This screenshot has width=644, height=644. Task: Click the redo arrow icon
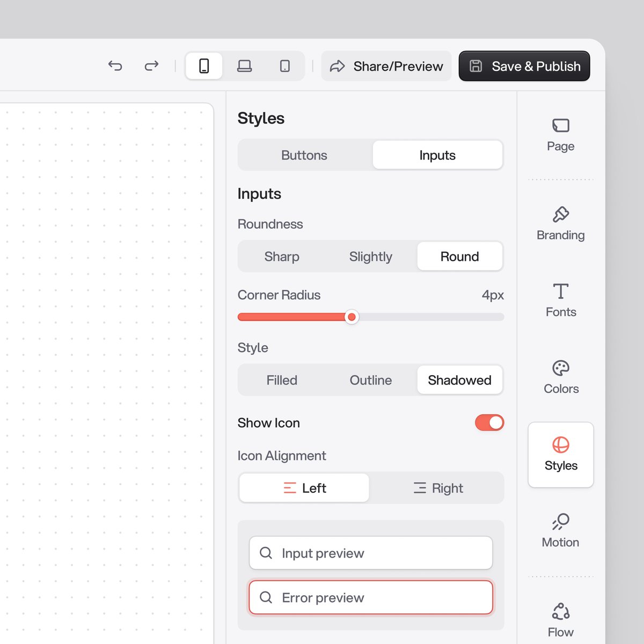152,66
